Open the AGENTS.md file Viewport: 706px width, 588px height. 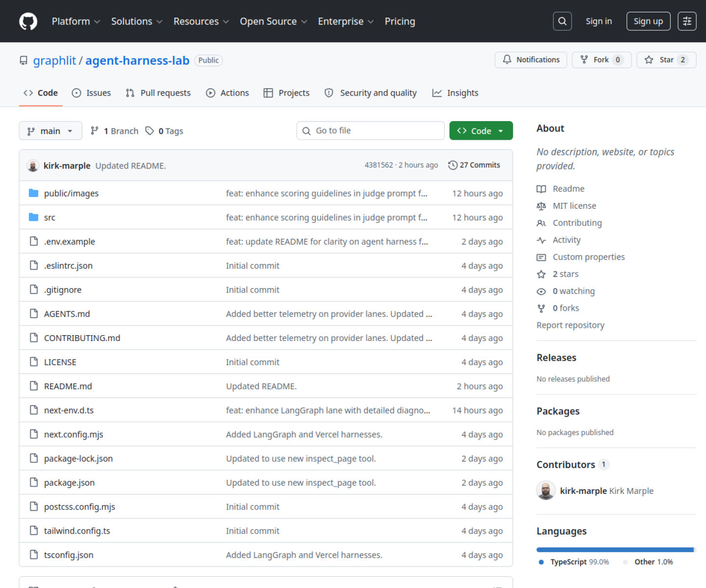tap(67, 314)
